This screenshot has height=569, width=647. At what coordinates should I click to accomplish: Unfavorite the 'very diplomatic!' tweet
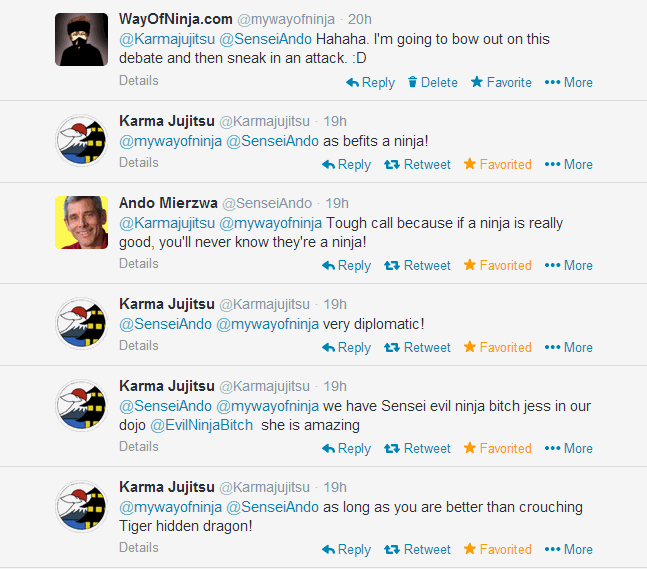click(497, 347)
